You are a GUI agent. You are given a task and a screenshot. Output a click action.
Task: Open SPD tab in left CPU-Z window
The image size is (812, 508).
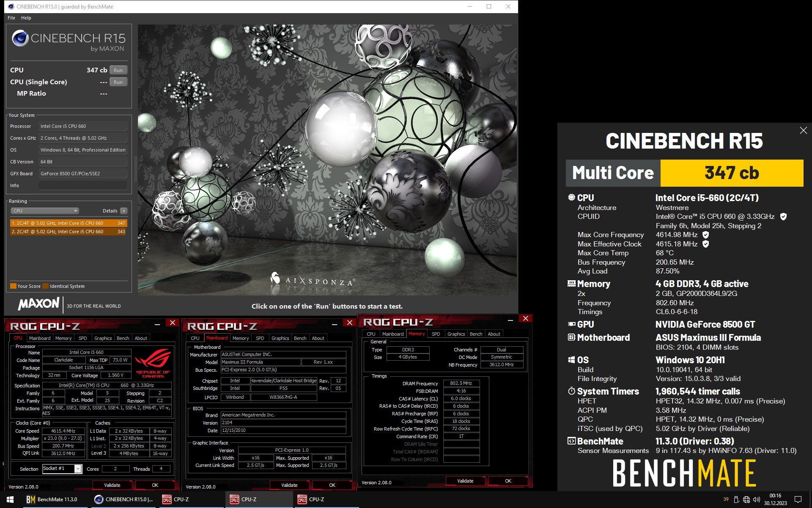click(83, 338)
